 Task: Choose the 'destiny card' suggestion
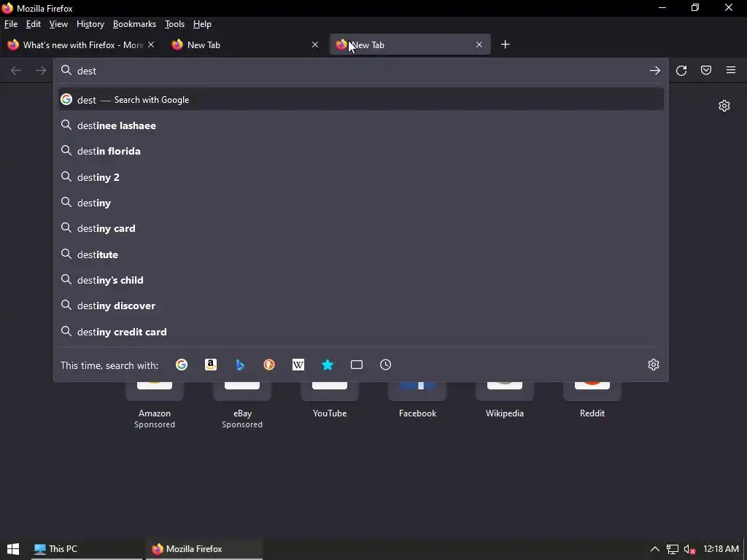click(360, 228)
